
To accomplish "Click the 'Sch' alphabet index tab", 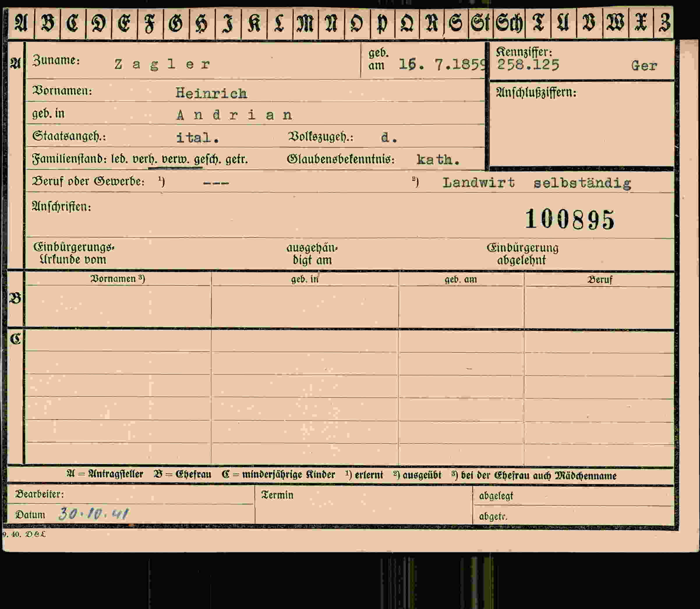I will [509, 24].
